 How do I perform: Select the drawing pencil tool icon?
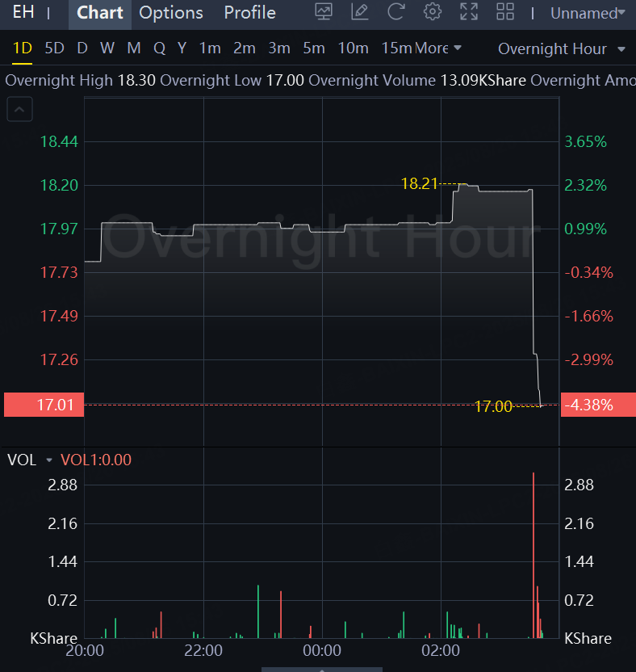click(x=360, y=12)
